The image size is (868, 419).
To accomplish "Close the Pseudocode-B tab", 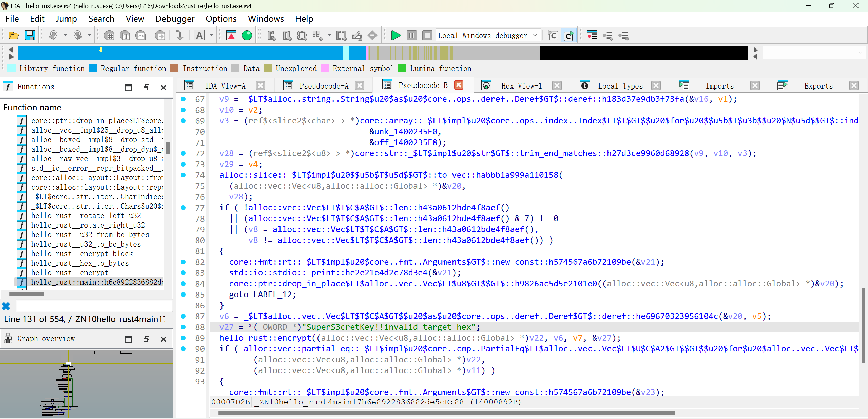I will (x=459, y=85).
